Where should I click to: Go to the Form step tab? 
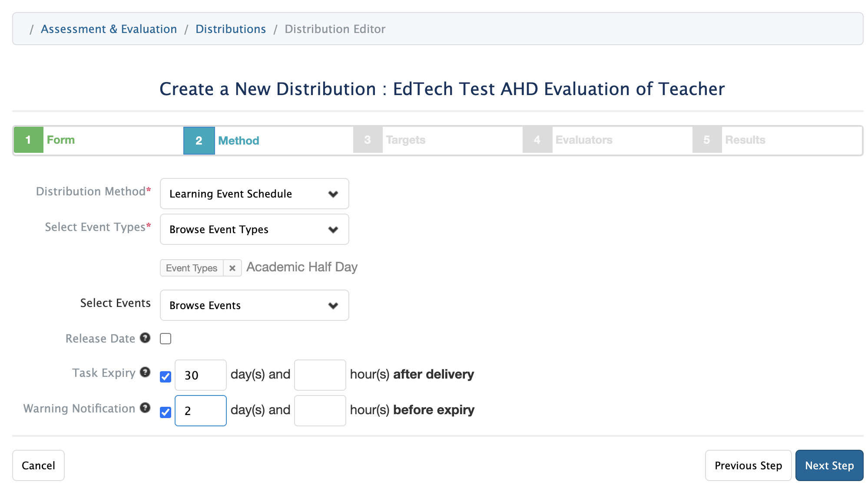[61, 140]
